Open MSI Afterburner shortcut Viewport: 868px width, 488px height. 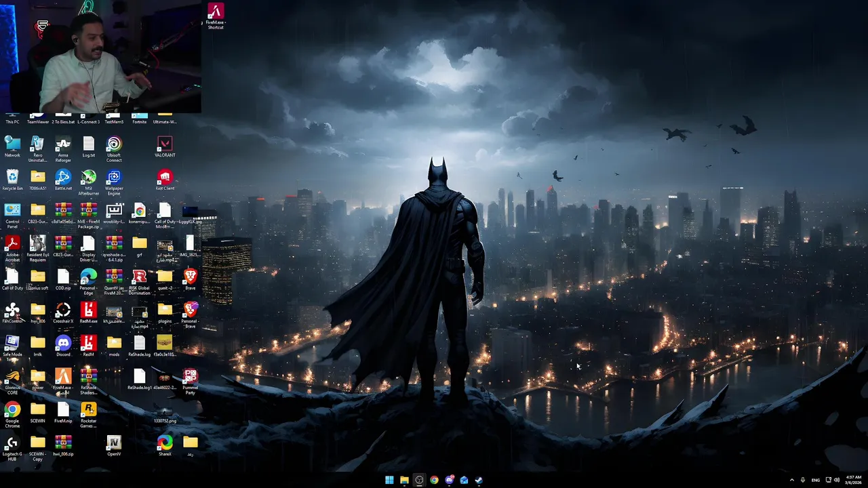click(89, 182)
